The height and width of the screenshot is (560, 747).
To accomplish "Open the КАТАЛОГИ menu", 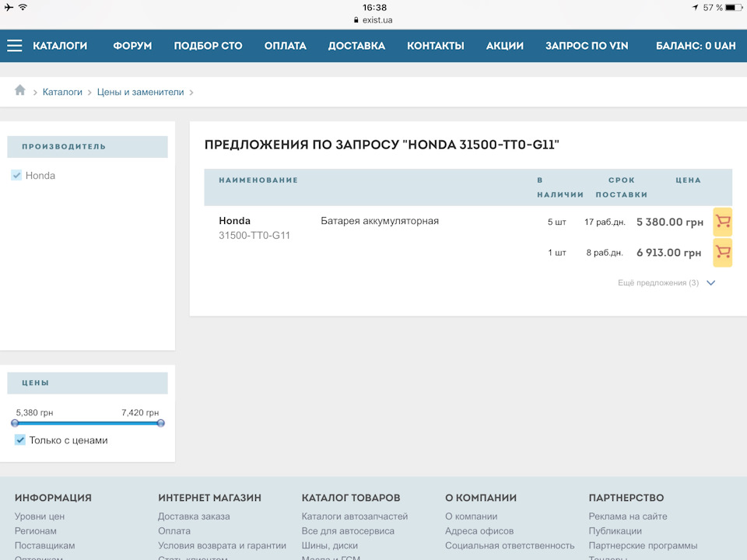I will point(60,46).
